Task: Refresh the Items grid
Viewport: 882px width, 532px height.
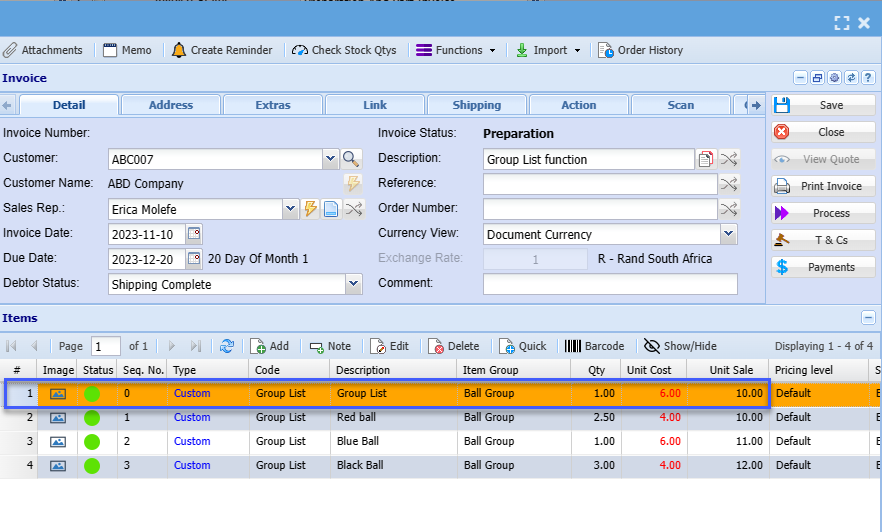Action: click(x=227, y=346)
